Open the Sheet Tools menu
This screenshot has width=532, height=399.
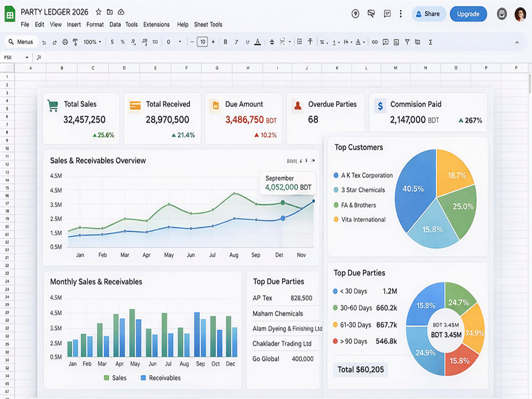(208, 24)
